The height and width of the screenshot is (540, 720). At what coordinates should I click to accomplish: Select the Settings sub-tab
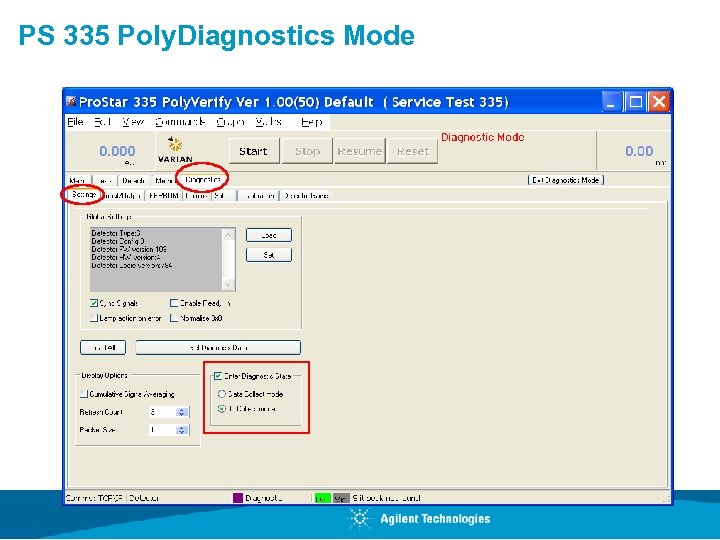(84, 195)
